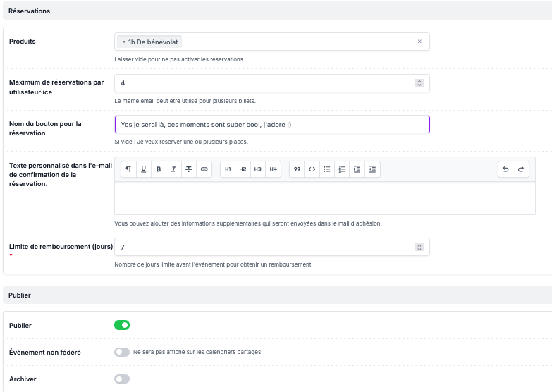Screen dimensions: 552x392
Task: Create a numbered list
Action: (342, 169)
